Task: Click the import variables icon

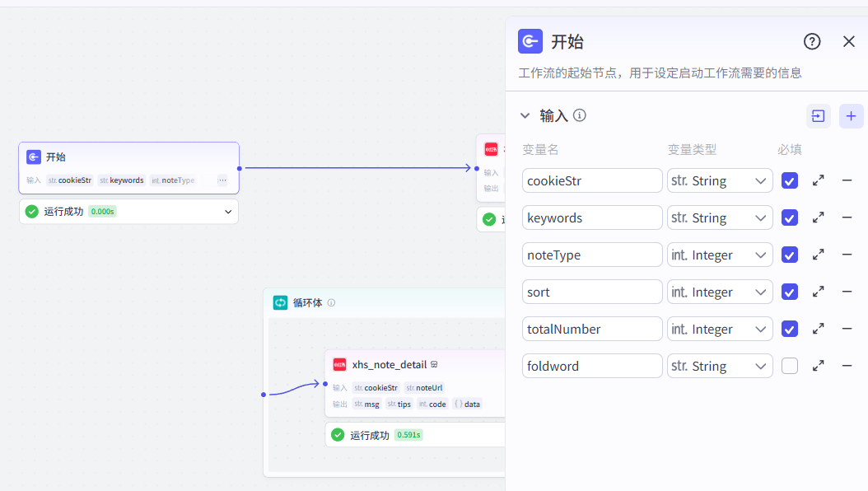Action: click(x=818, y=116)
